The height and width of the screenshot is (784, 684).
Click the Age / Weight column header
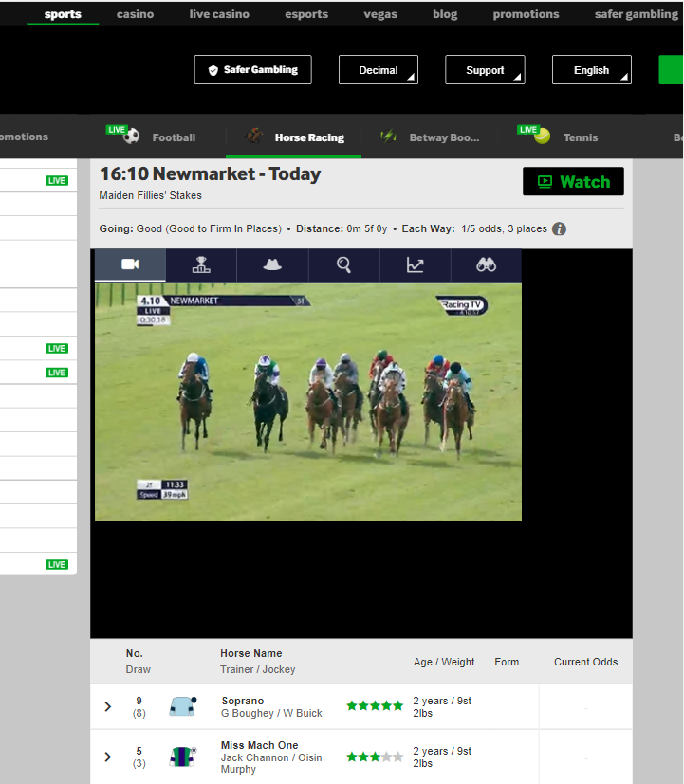point(444,662)
